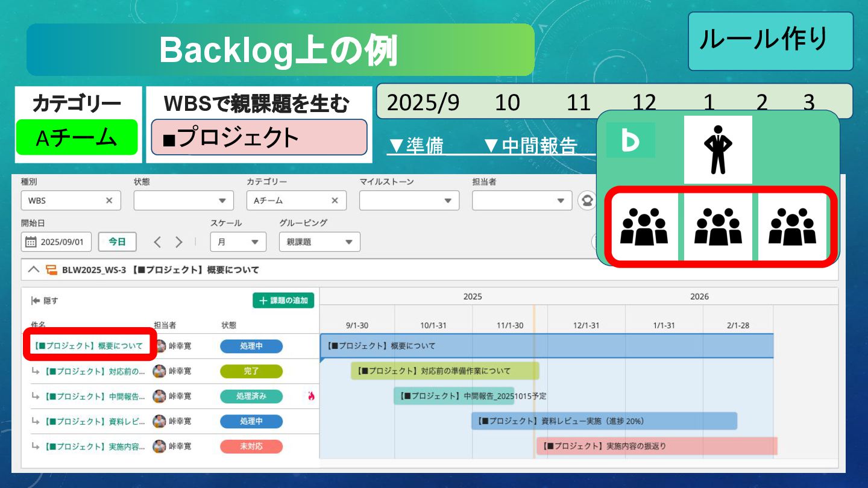The image size is (868, 488).
Task: Open issue link 【■プロジェクト】概要について
Action: (89, 346)
